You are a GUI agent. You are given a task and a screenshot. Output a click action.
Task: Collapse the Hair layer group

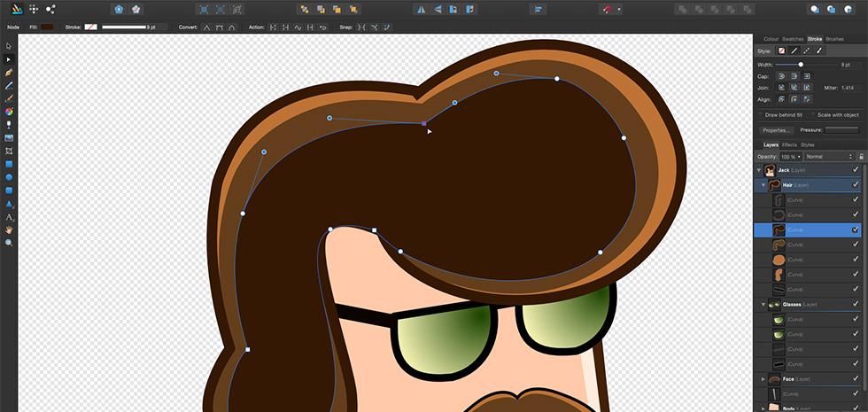pos(764,185)
